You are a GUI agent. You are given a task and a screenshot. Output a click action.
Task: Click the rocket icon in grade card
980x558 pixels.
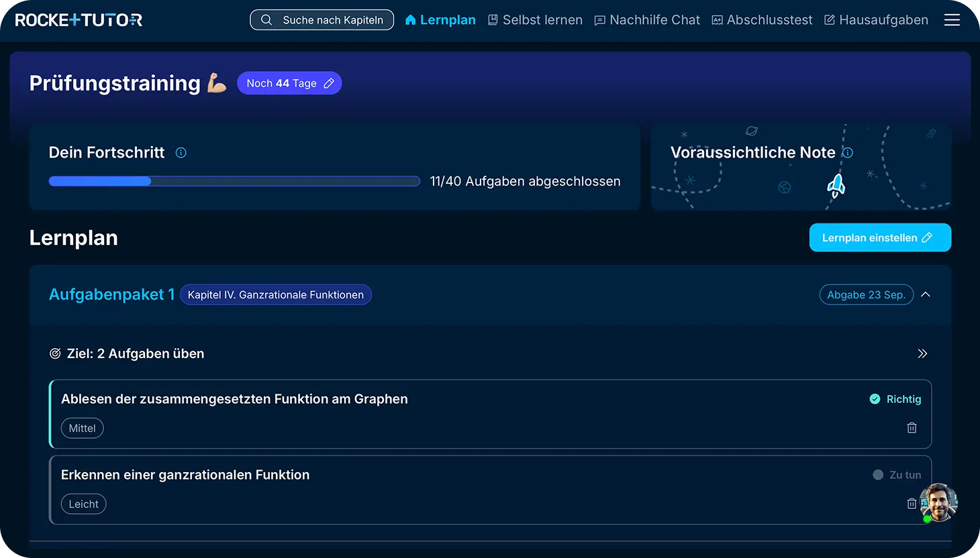[x=836, y=185]
